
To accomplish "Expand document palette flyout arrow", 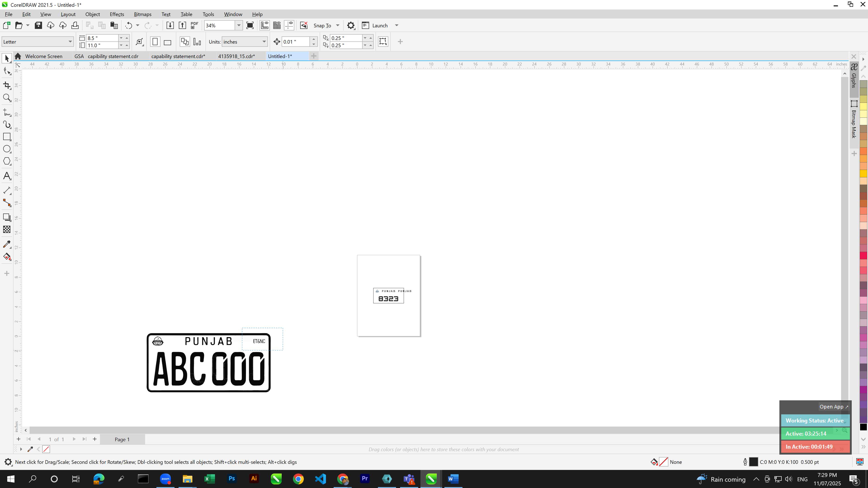I will tap(21, 449).
